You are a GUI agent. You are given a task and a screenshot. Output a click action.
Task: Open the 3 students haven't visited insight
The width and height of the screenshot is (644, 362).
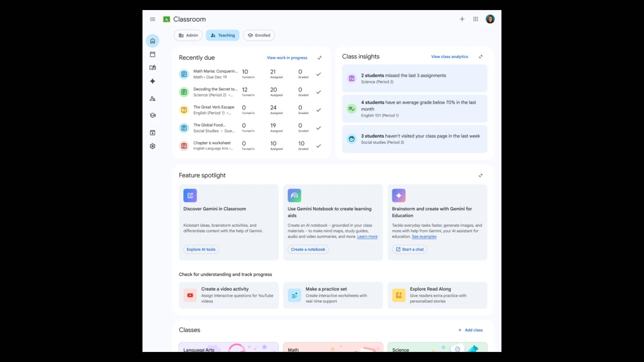click(x=415, y=139)
